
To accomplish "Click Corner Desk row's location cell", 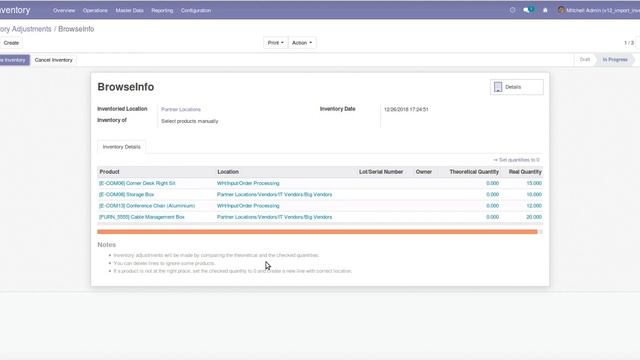I will pyautogui.click(x=248, y=183).
